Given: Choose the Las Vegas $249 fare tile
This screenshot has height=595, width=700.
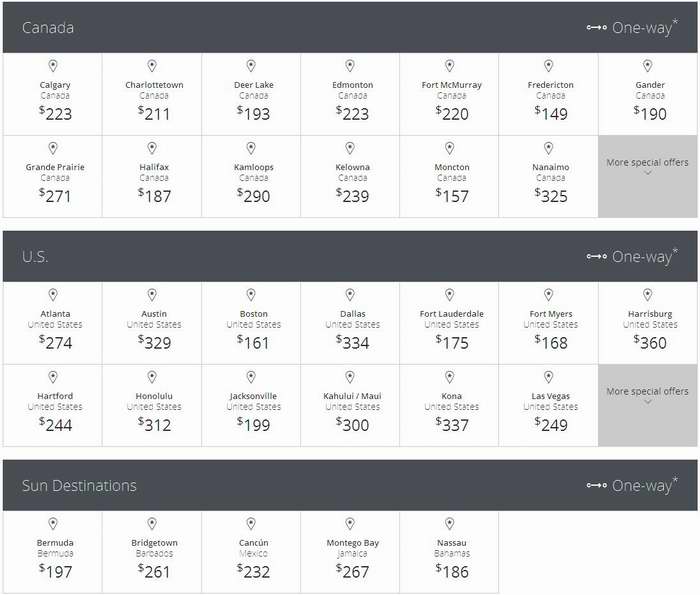Looking at the screenshot, I should pos(548,405).
